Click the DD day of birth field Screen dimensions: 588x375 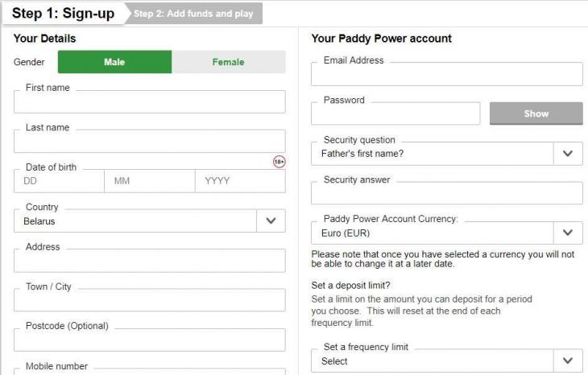(59, 181)
